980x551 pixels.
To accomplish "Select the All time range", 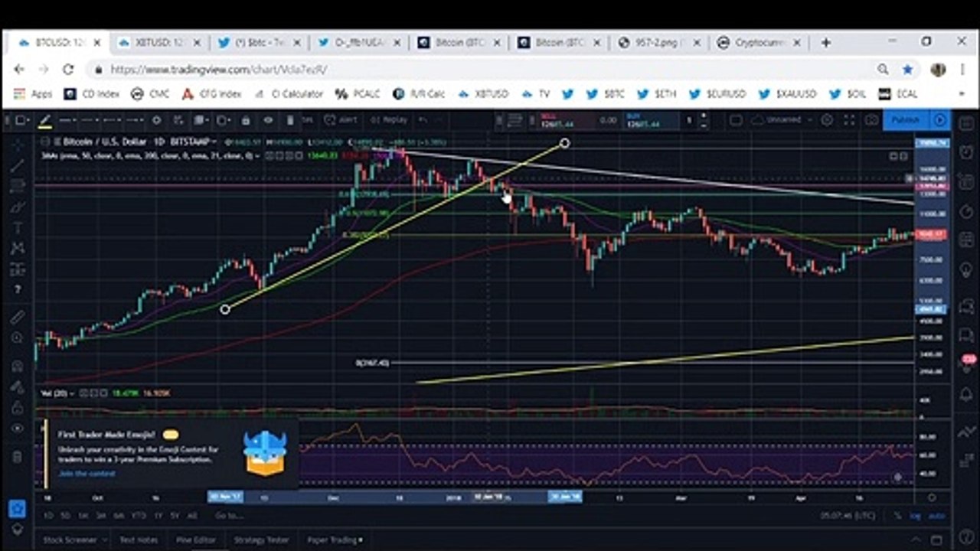I will point(191,516).
